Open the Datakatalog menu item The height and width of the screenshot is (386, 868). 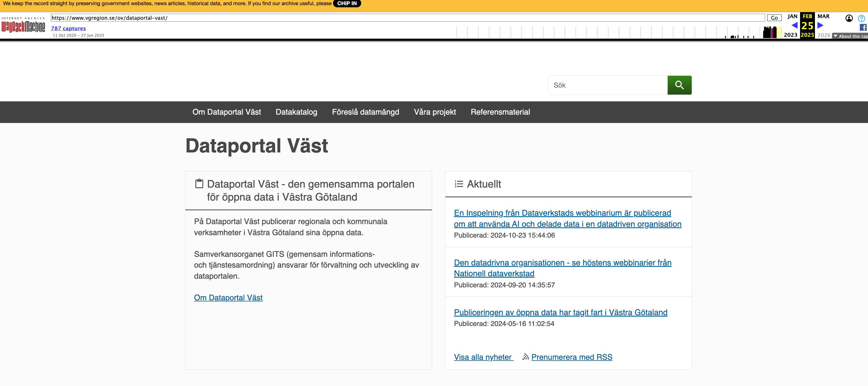point(296,112)
